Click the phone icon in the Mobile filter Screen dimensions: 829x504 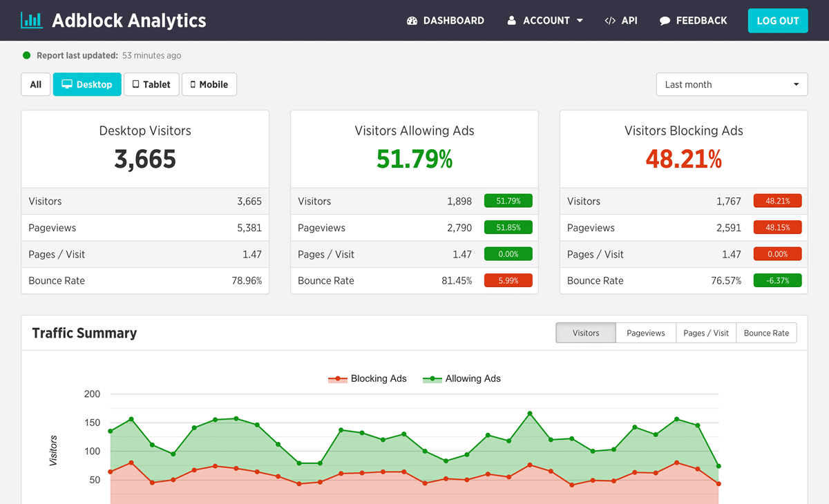(193, 84)
